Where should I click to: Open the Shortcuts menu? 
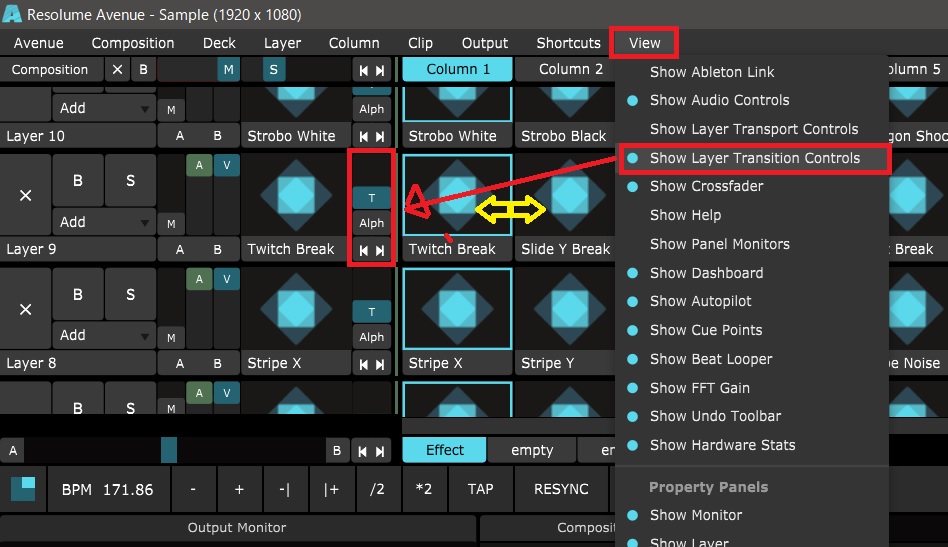tap(568, 43)
